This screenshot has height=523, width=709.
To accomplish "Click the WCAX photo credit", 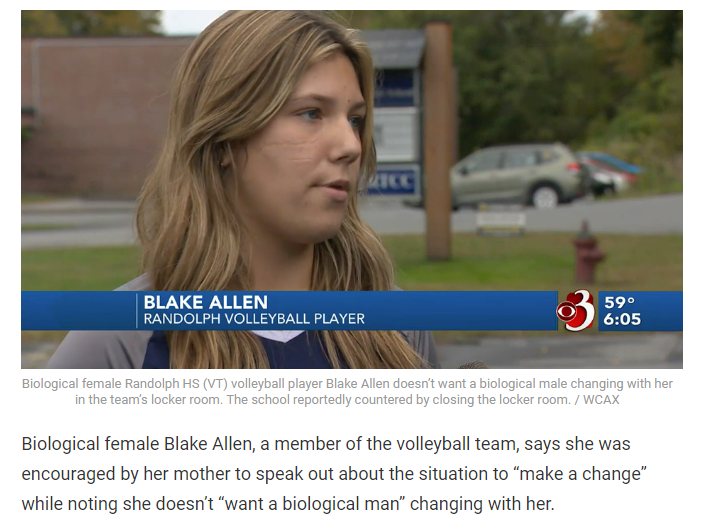I will click(601, 400).
